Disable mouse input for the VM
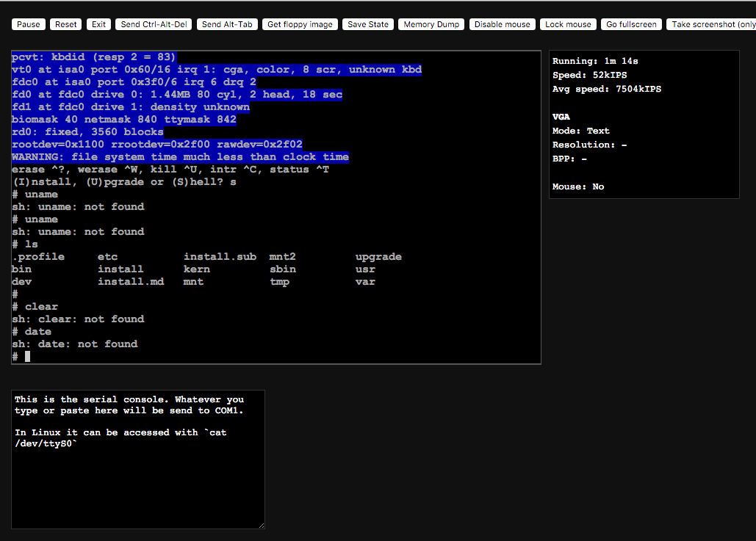The width and height of the screenshot is (756, 541). point(502,23)
